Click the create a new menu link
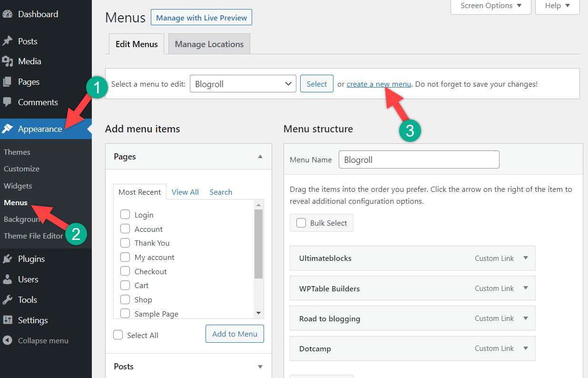Viewport: 588px width, 378px height. click(379, 84)
